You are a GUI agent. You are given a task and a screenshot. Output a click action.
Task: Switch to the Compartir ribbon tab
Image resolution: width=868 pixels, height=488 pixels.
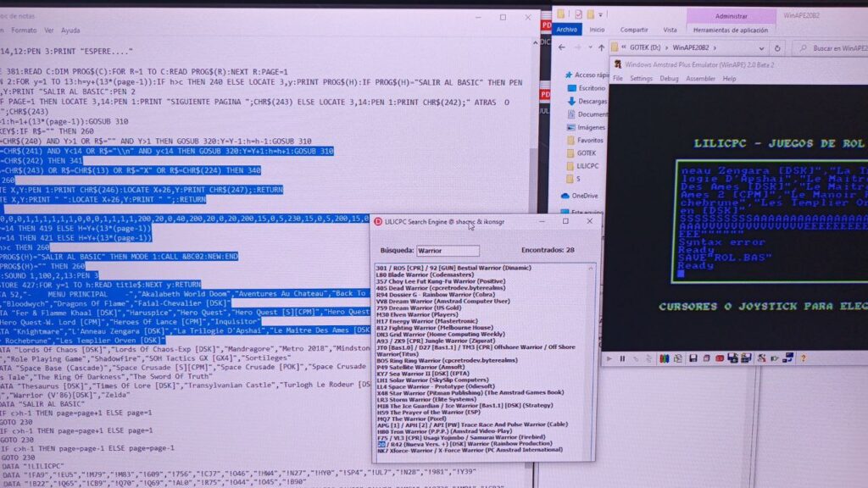pyautogui.click(x=634, y=30)
